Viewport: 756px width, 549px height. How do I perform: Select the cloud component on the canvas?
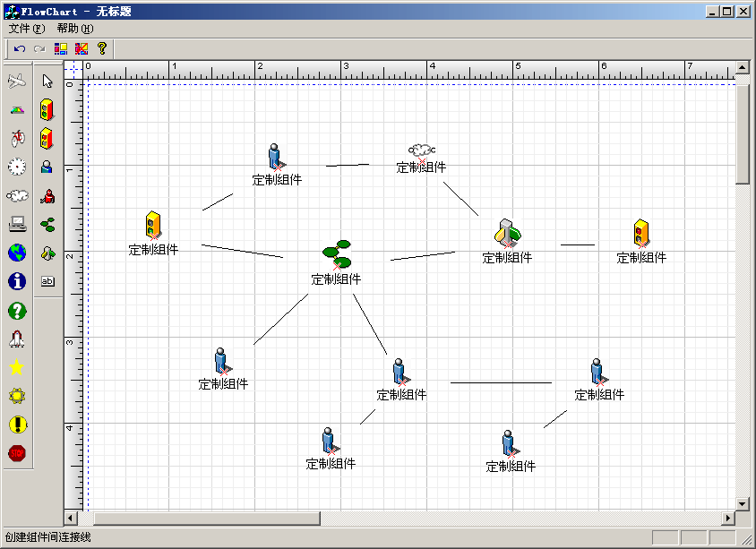click(421, 150)
